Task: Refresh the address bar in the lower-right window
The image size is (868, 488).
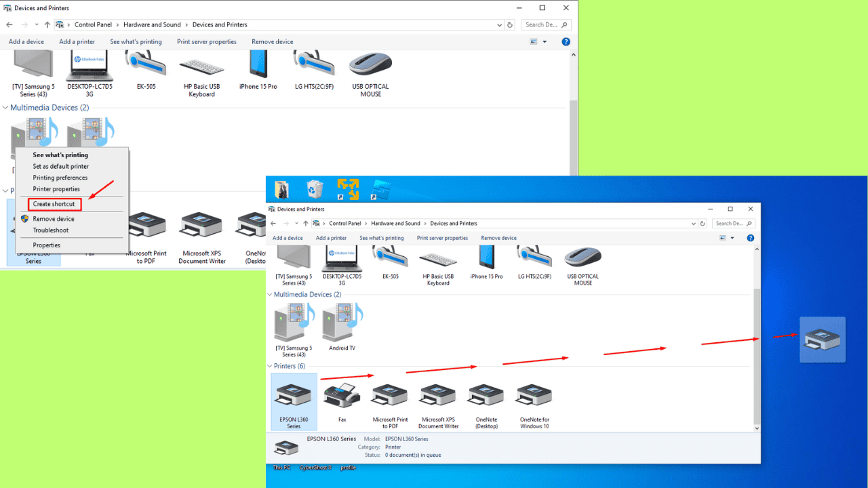Action: pos(703,223)
